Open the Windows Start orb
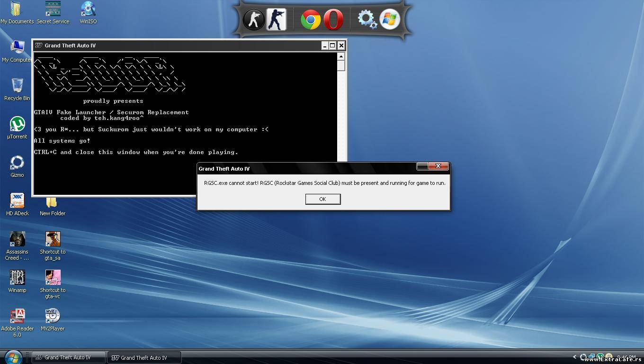This screenshot has width=644, height=364. [x=13, y=357]
